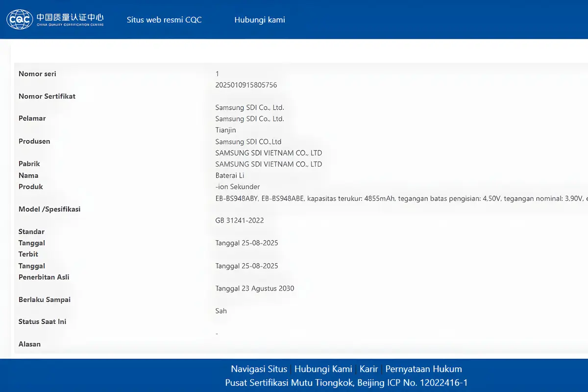The height and width of the screenshot is (392, 588).
Task: Click the Penerbitan Asli label
Action: point(44,277)
